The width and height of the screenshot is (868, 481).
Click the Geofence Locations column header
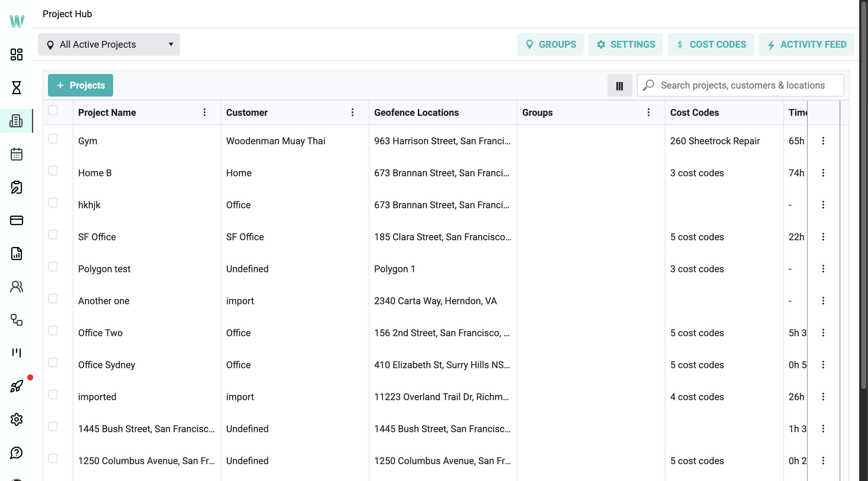[x=417, y=113]
